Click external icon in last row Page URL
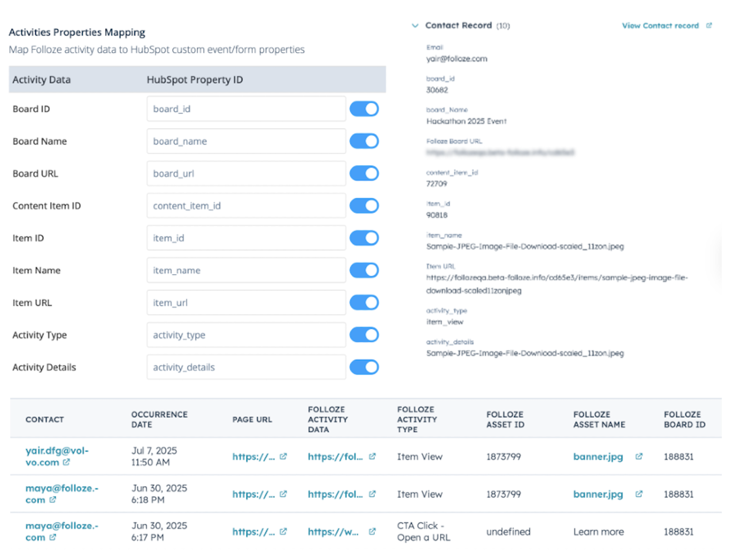This screenshot has width=750, height=560. point(283,532)
